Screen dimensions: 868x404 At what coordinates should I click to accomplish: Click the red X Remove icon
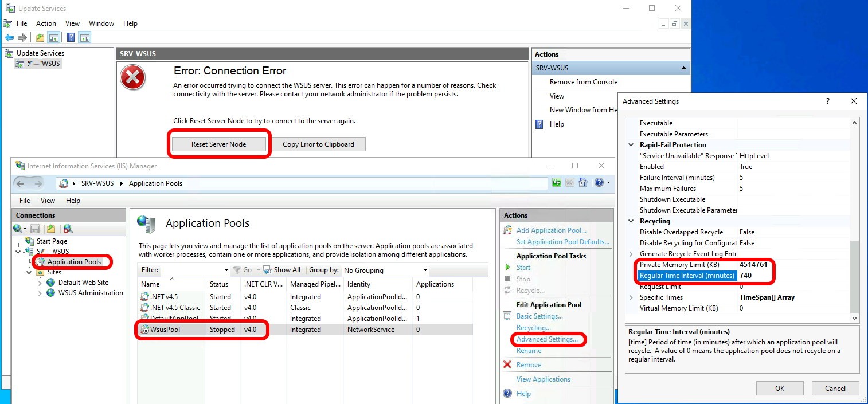tap(507, 365)
